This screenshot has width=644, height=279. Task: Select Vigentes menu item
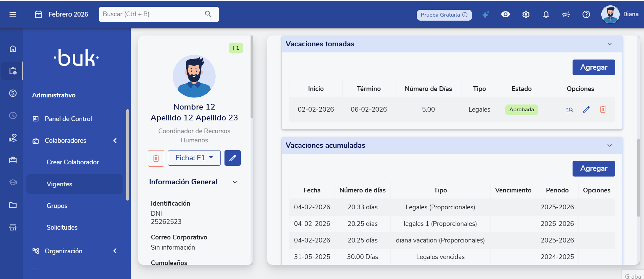pyautogui.click(x=74, y=184)
